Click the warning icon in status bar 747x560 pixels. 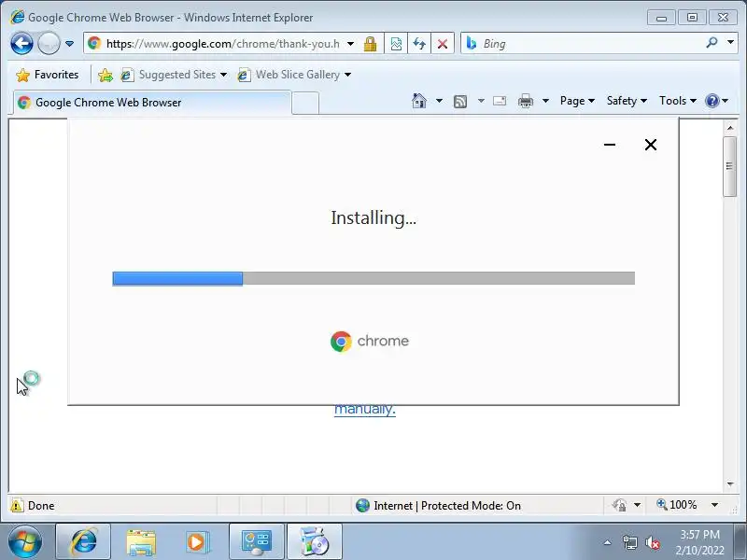[17, 505]
